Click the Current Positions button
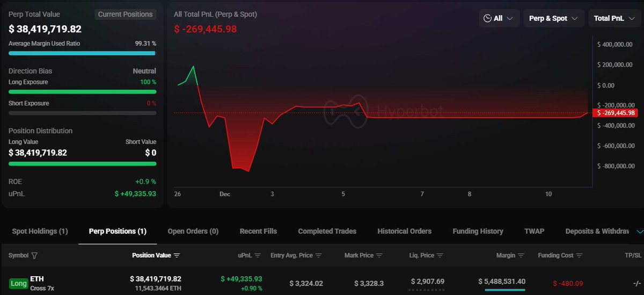The height and width of the screenshot is (295, 644). pos(126,15)
